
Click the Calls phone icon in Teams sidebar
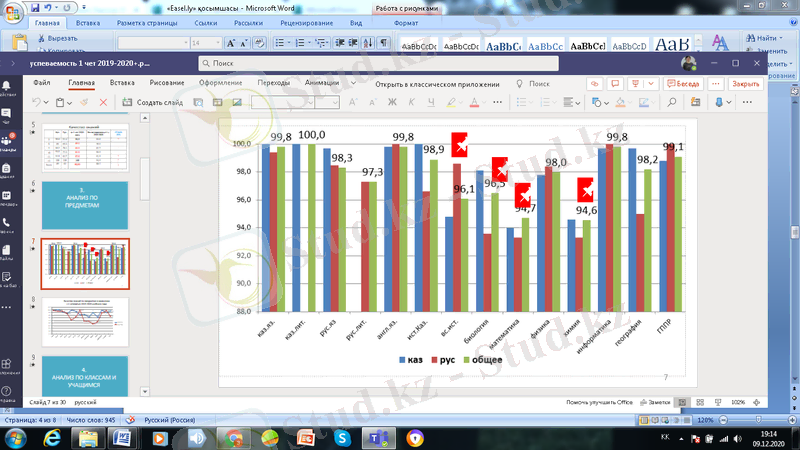tap(8, 222)
